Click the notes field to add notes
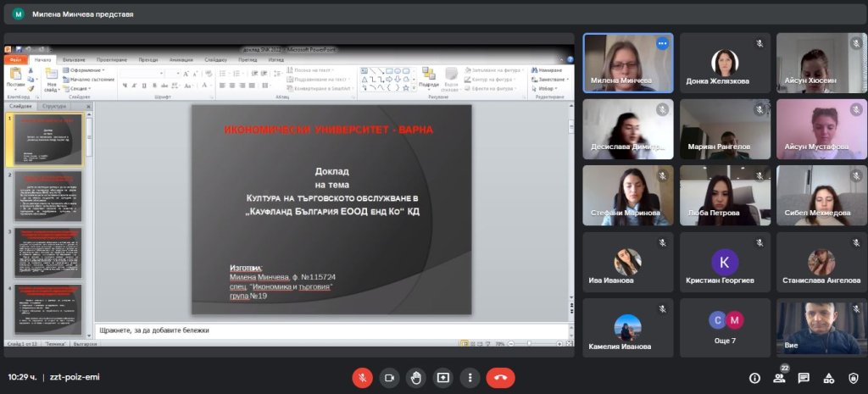Image resolution: width=868 pixels, height=394 pixels. 332,330
